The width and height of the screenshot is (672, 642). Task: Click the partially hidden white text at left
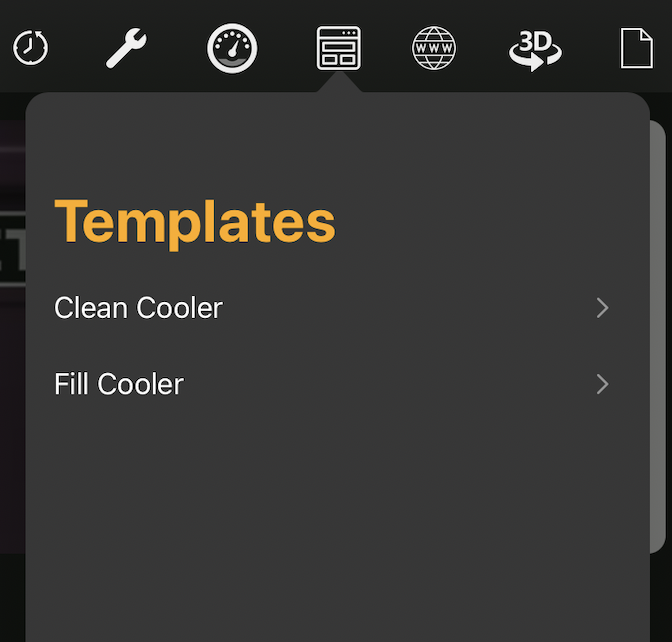[x=13, y=249]
